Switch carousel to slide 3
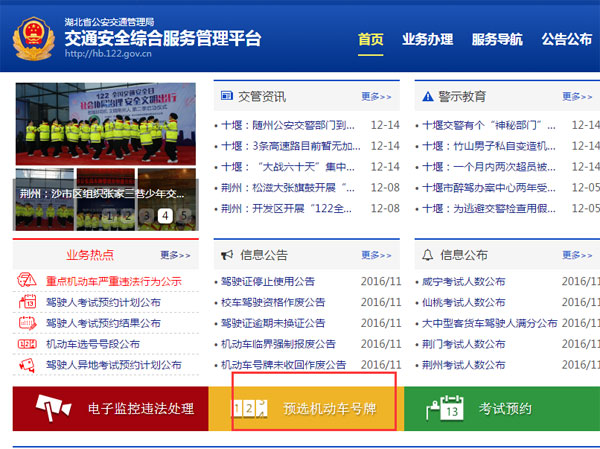This screenshot has width=600, height=449. pos(147,216)
